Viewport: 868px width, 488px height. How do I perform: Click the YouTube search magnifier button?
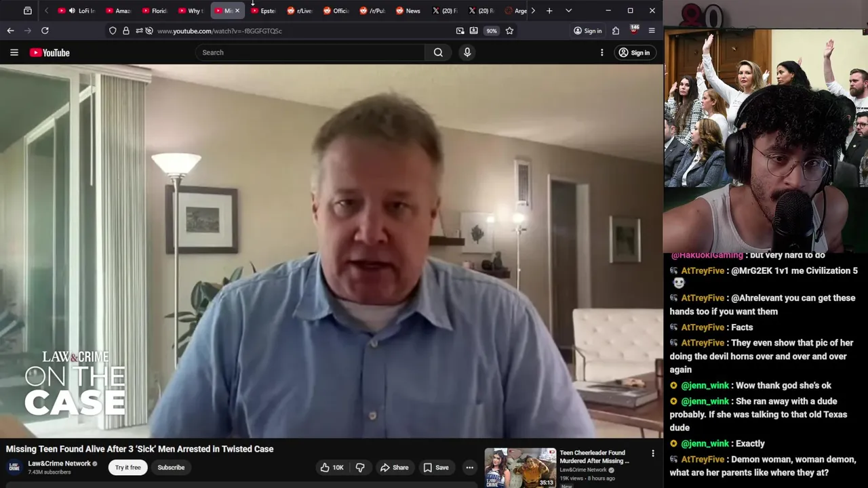click(438, 52)
